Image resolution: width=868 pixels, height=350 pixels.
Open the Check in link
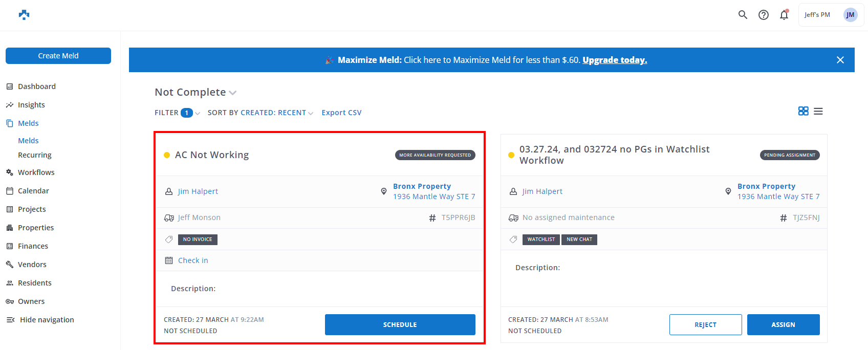tap(193, 260)
